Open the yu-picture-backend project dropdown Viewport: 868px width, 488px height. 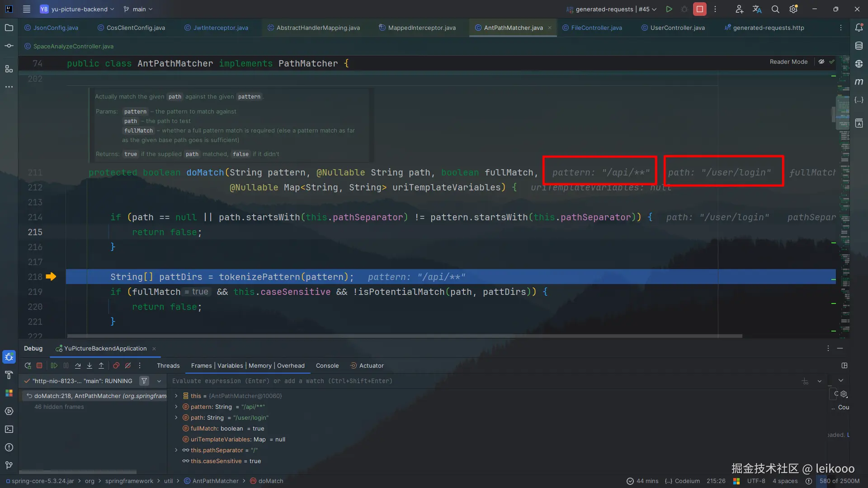tap(77, 9)
